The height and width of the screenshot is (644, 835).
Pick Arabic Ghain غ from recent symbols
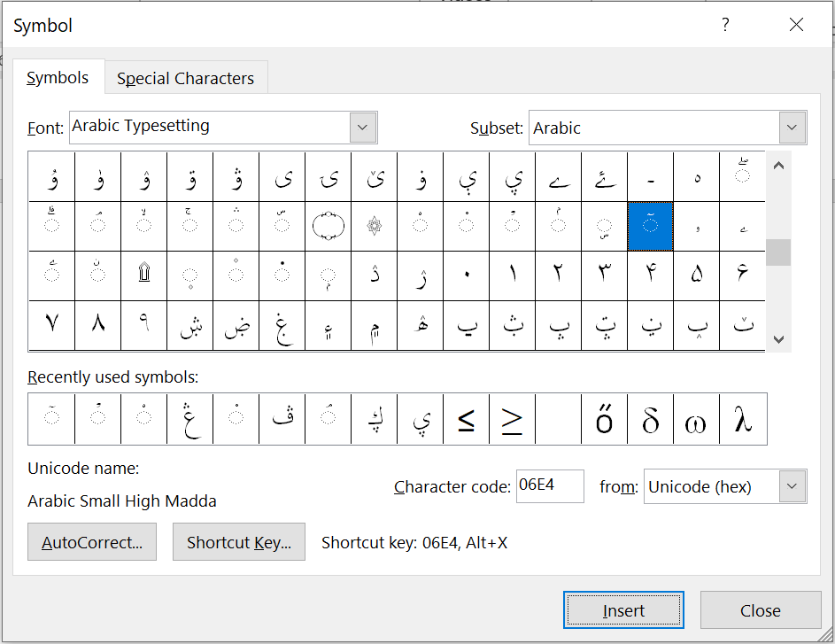tap(190, 419)
